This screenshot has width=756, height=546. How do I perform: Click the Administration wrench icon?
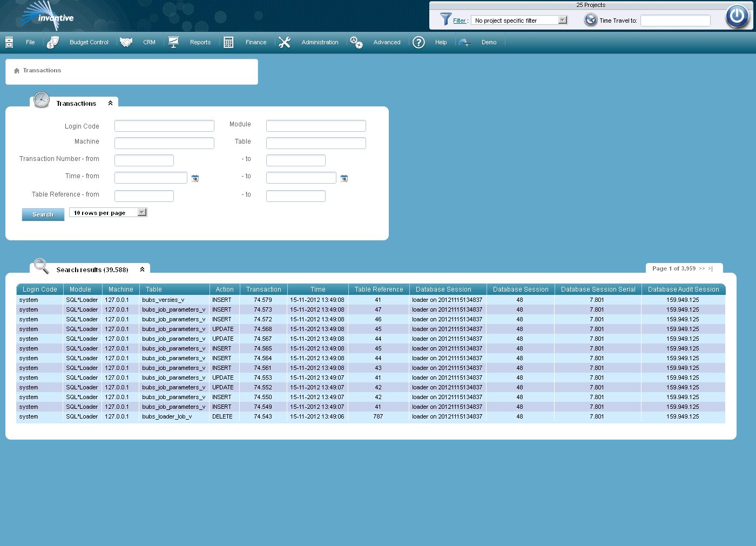pos(285,42)
